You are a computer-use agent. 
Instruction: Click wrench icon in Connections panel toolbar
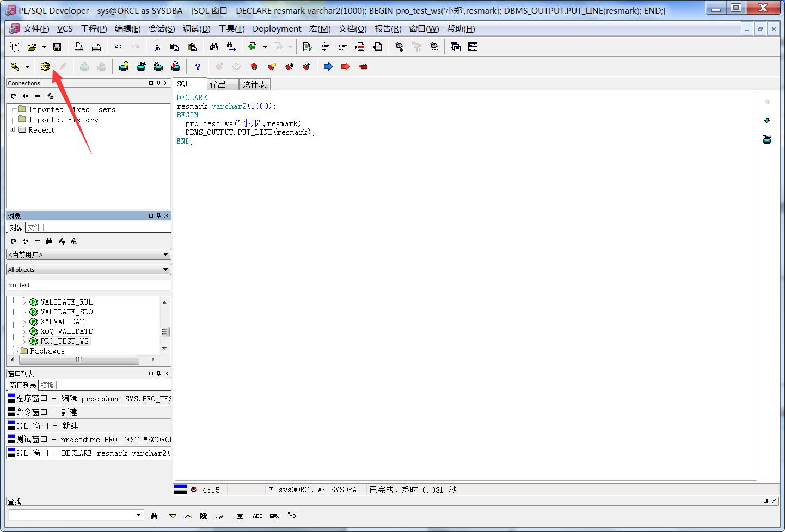(50, 96)
